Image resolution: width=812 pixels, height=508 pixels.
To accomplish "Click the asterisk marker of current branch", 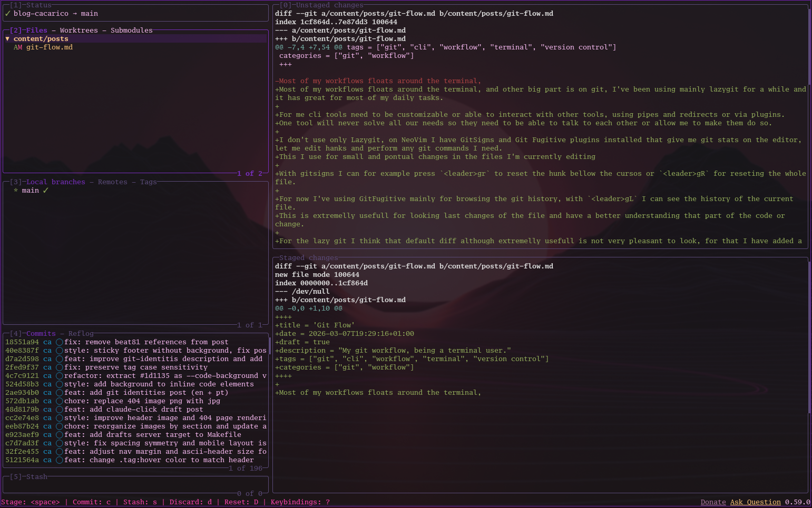I will [16, 191].
